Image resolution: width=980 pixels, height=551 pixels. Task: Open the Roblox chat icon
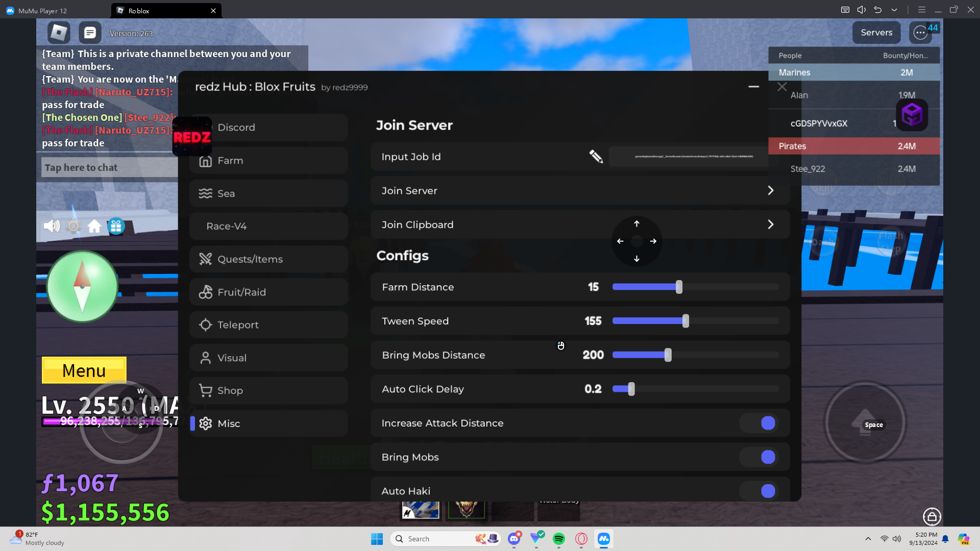(x=90, y=33)
